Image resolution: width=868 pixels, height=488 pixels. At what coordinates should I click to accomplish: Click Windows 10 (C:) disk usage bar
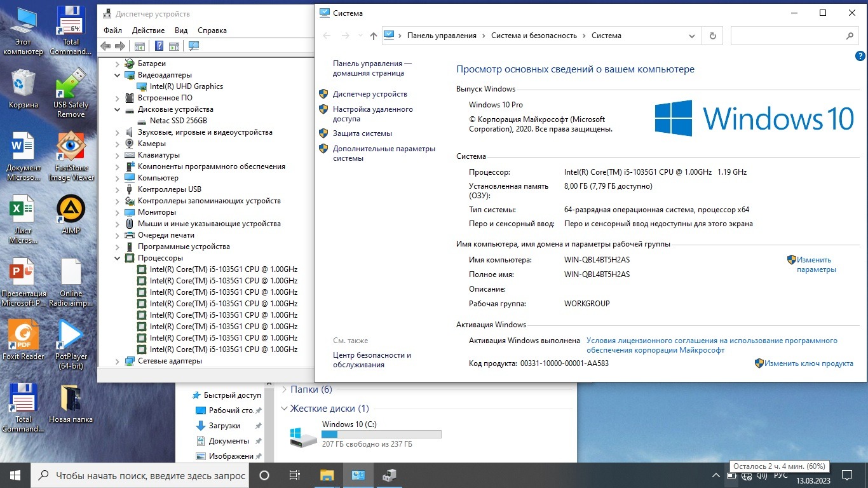pos(381,435)
